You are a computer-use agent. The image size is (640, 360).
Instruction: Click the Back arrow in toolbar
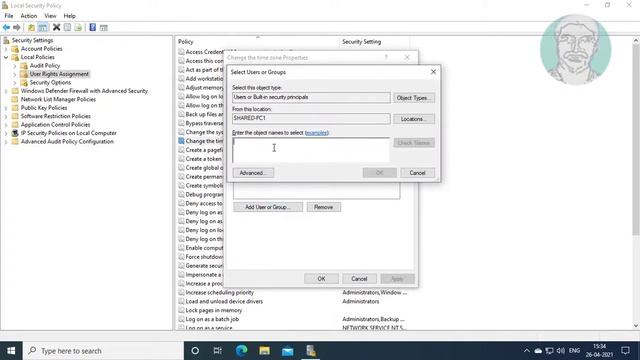coord(6,27)
